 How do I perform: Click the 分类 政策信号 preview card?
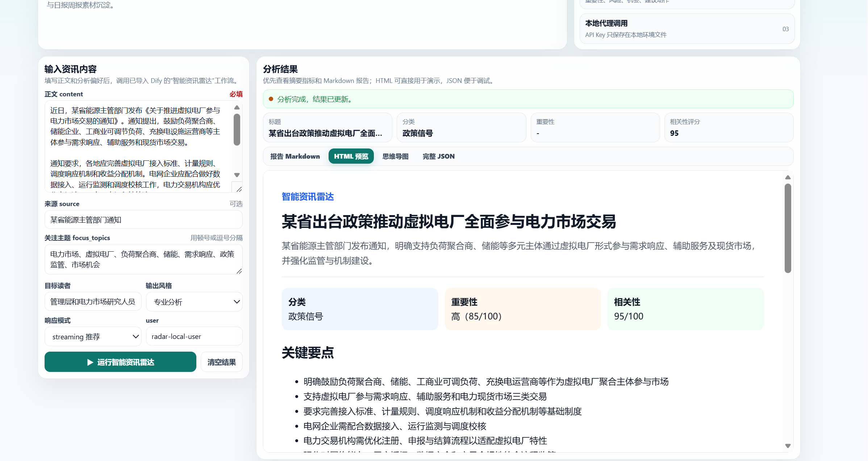point(360,309)
